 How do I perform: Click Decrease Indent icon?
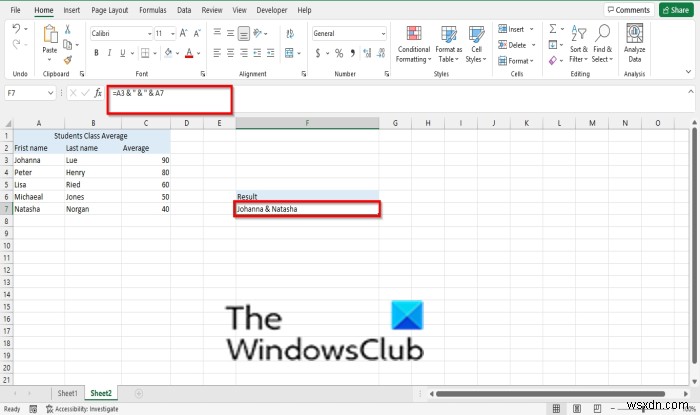coord(257,53)
